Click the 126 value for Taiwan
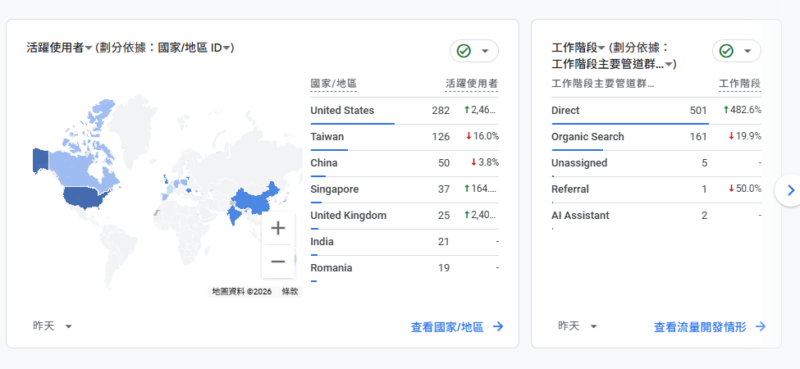The image size is (800, 369). (x=441, y=137)
